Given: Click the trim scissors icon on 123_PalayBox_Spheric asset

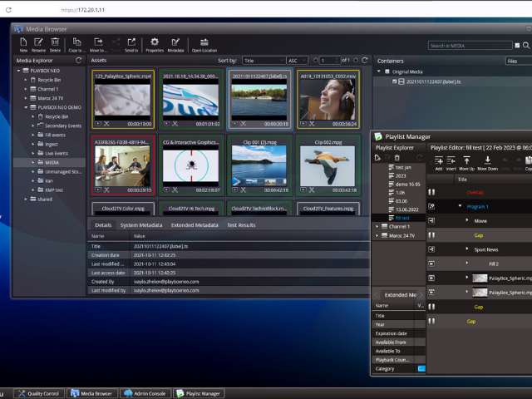Looking at the screenshot, I should point(106,124).
